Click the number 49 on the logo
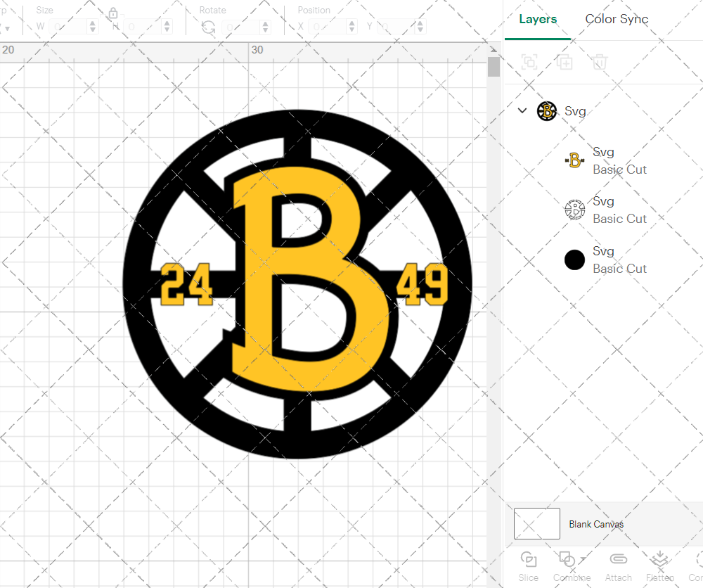Viewport: 703px width, 588px height. (x=423, y=284)
